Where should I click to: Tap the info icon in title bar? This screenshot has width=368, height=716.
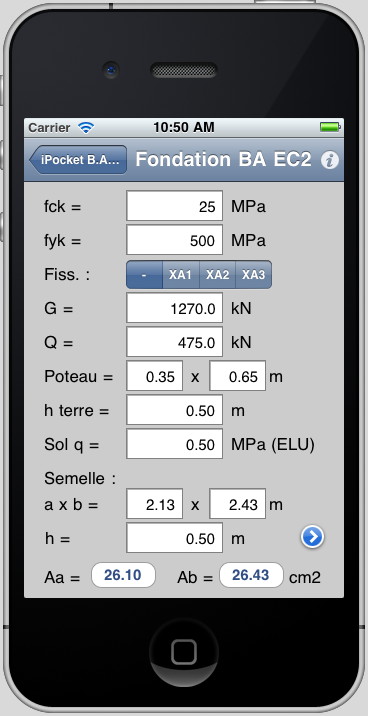pos(329,160)
